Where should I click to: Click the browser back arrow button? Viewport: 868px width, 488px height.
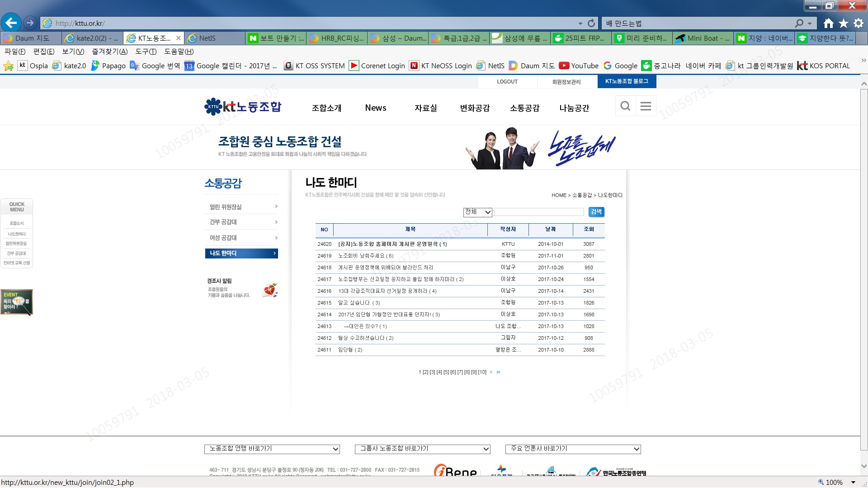11,23
